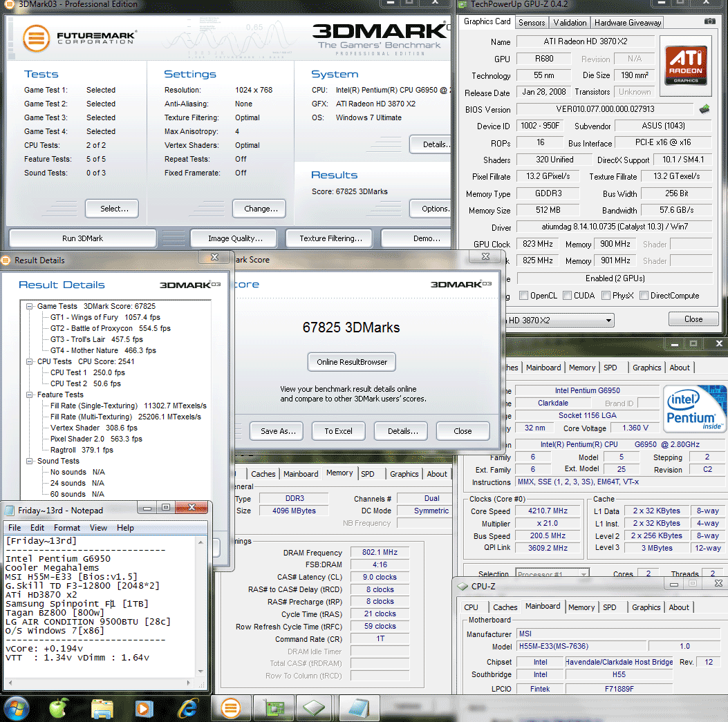Open the View menu in Notepad

98,528
